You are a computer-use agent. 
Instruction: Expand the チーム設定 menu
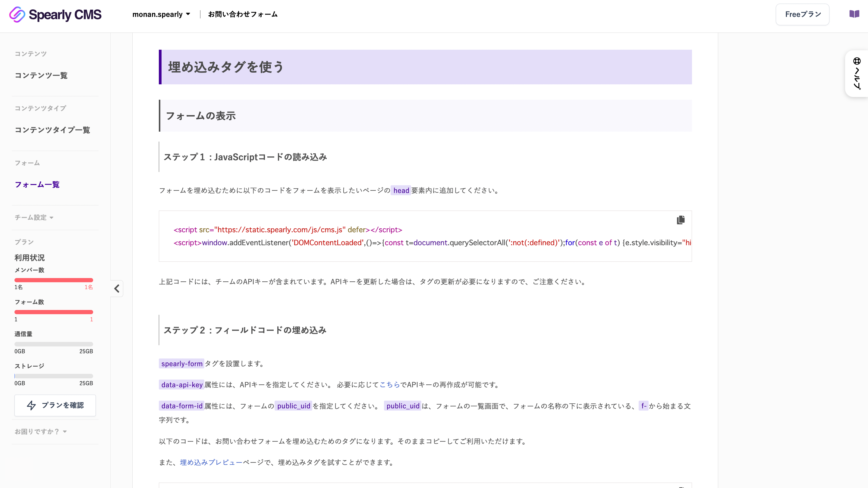34,217
